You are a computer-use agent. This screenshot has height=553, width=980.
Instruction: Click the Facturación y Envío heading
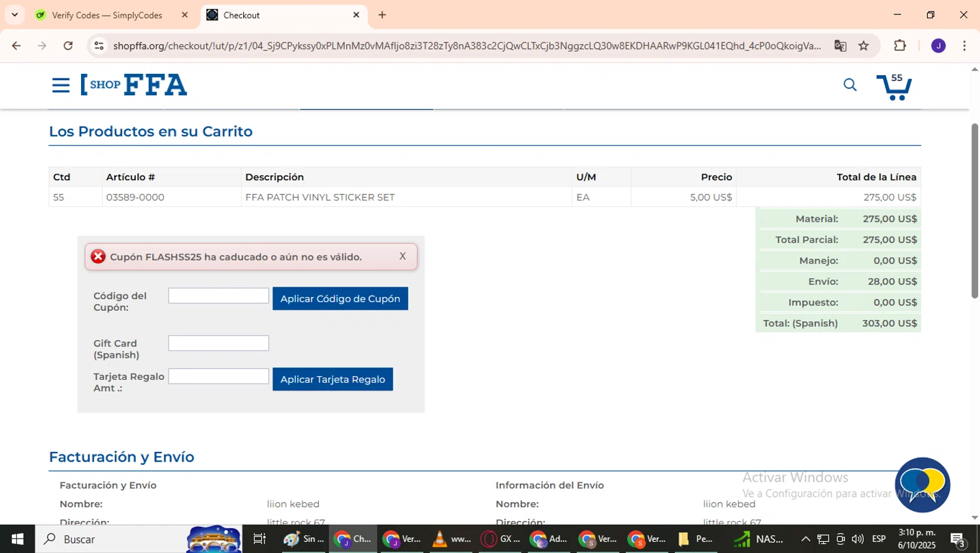122,457
